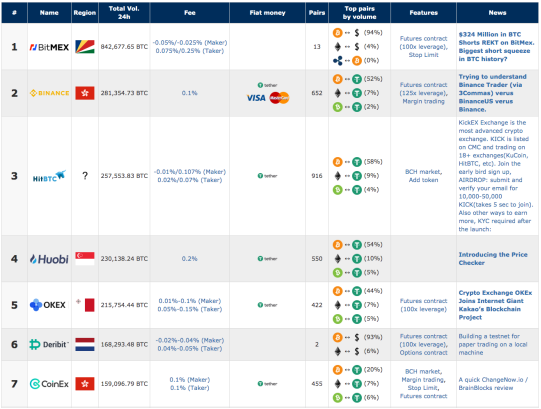541x409 pixels.
Task: Sort by the Fiat money header
Action: coord(267,13)
